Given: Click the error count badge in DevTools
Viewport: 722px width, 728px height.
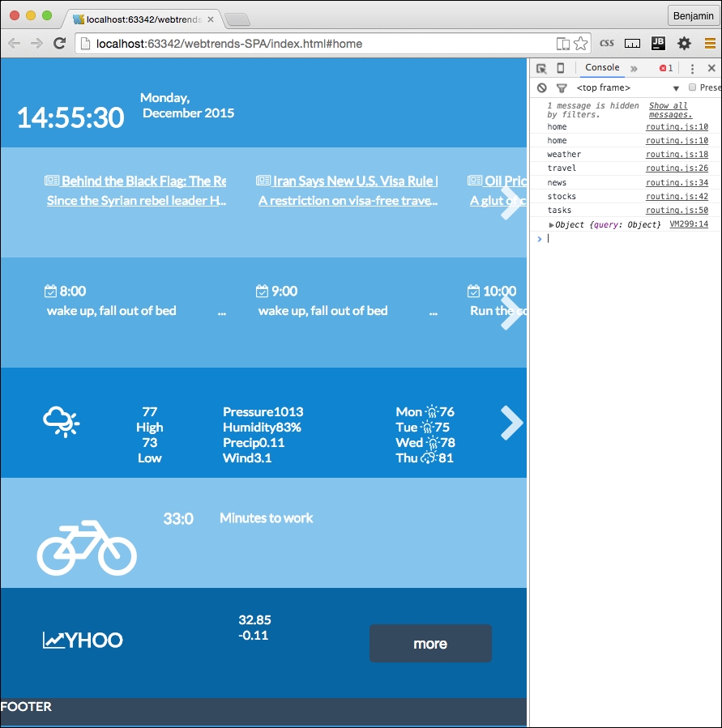Looking at the screenshot, I should pyautogui.click(x=666, y=68).
